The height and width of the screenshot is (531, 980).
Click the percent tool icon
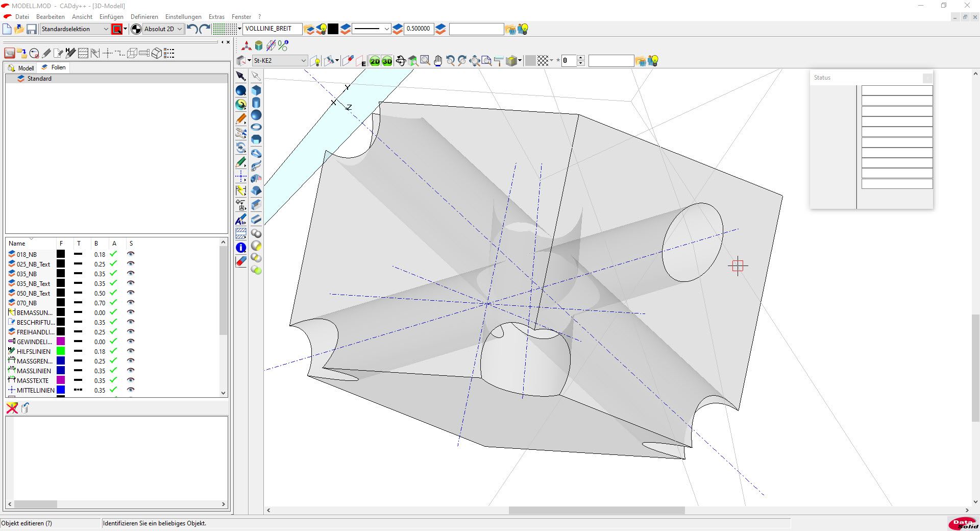pyautogui.click(x=283, y=46)
